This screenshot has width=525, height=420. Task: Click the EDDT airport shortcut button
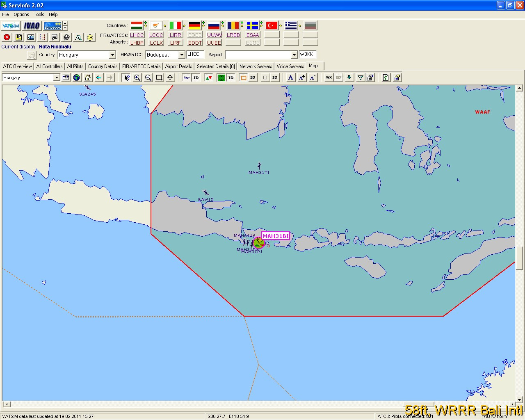(195, 43)
